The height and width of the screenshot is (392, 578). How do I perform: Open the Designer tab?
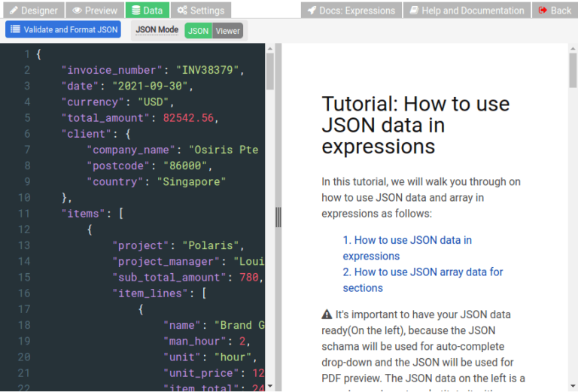coord(32,11)
